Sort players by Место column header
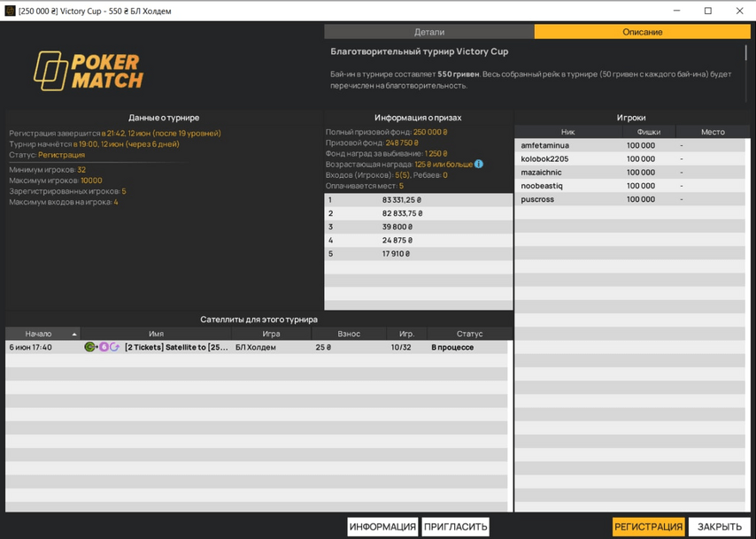 point(713,132)
